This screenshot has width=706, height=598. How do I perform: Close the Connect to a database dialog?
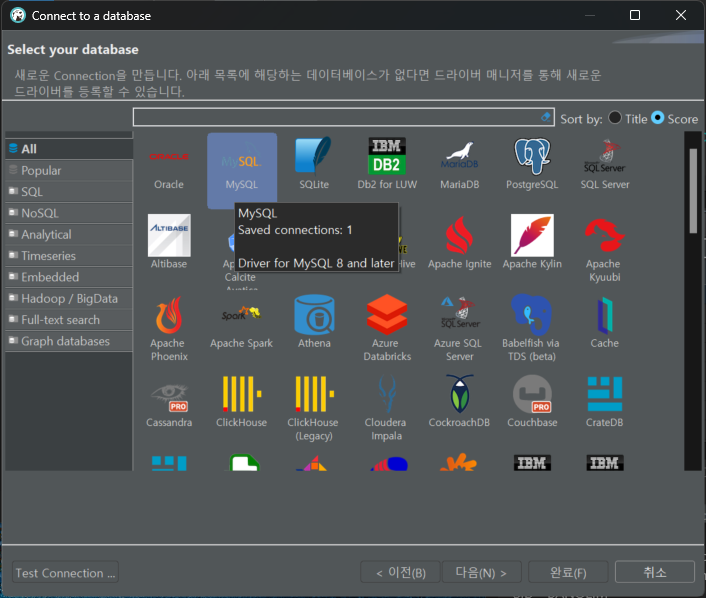pyautogui.click(x=681, y=15)
